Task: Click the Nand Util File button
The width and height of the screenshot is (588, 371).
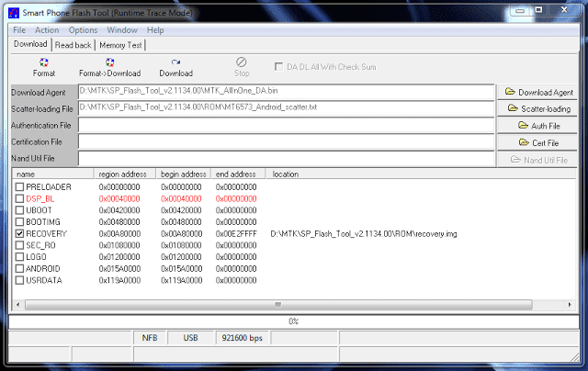Action: click(538, 160)
